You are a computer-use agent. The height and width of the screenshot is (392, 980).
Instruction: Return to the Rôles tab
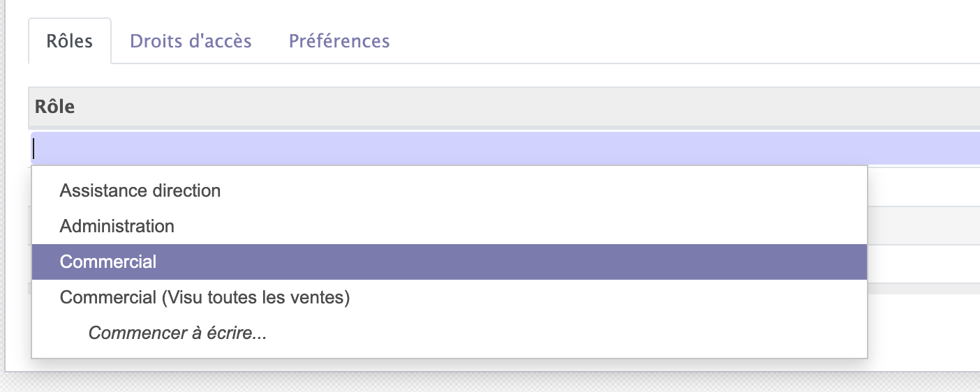point(70,41)
